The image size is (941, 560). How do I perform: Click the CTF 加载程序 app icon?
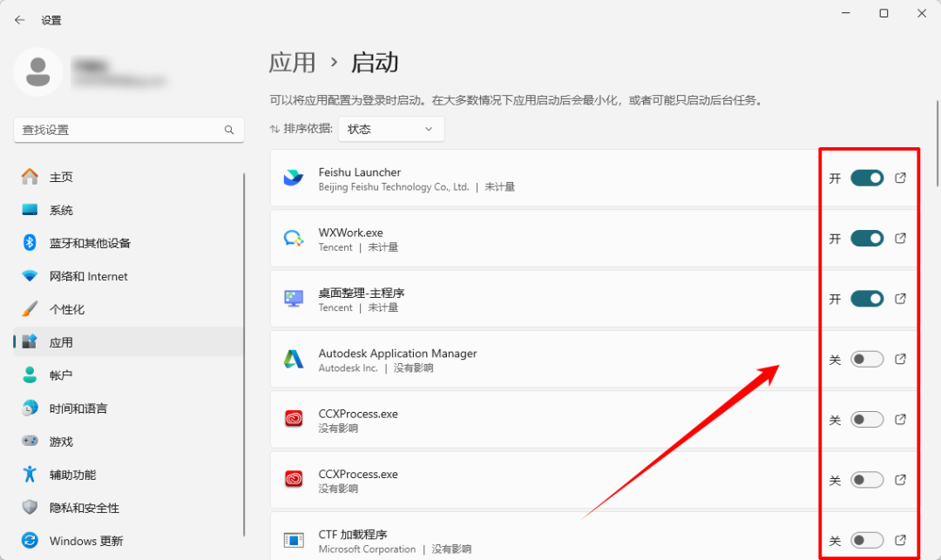[x=294, y=540]
